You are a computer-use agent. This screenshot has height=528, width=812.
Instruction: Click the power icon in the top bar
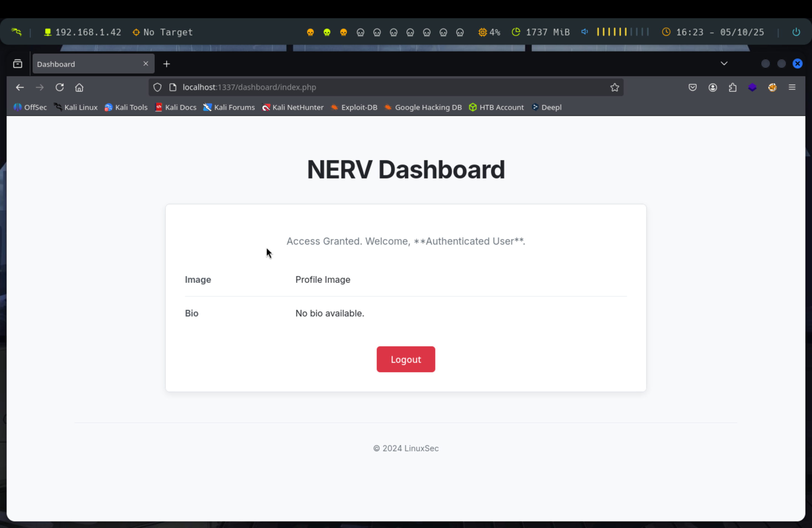pyautogui.click(x=796, y=32)
